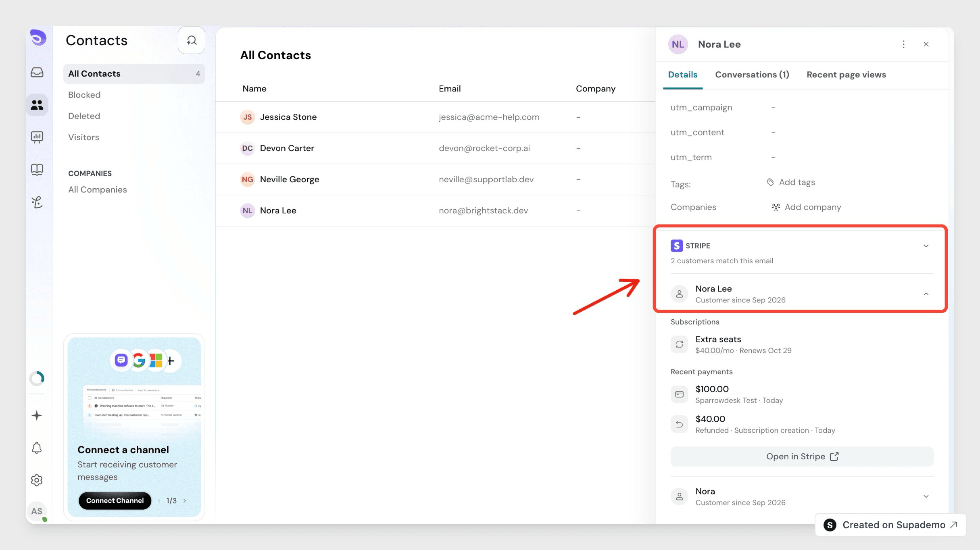Viewport: 980px width, 550px height.
Task: Collapse the Nora Lee Stripe customer
Action: click(x=926, y=294)
